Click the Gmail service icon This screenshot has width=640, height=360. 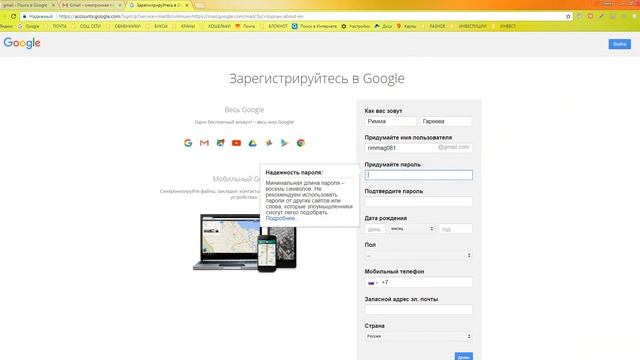point(204,143)
